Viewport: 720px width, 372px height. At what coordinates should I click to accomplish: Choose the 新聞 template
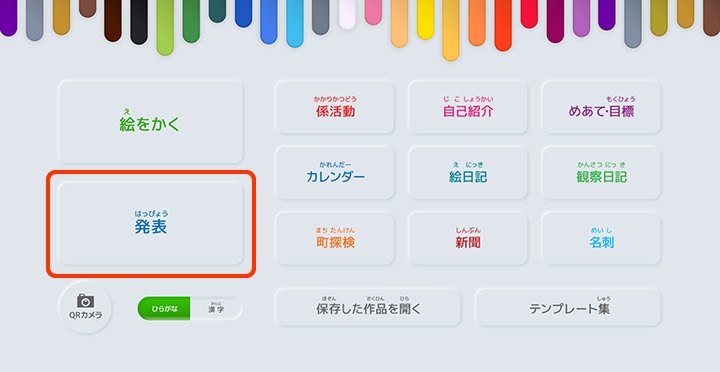[x=468, y=238]
